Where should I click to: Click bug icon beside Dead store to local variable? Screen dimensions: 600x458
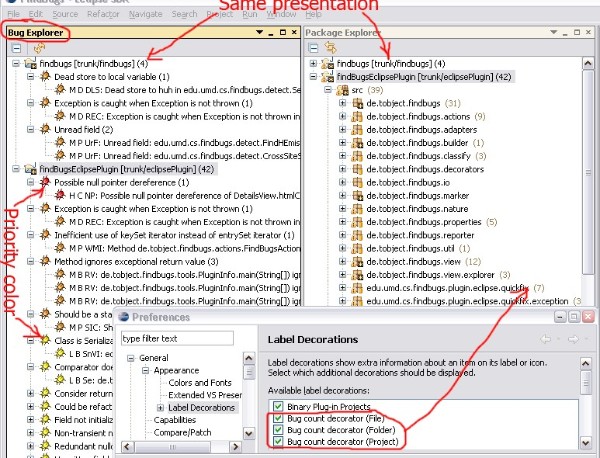coord(45,76)
